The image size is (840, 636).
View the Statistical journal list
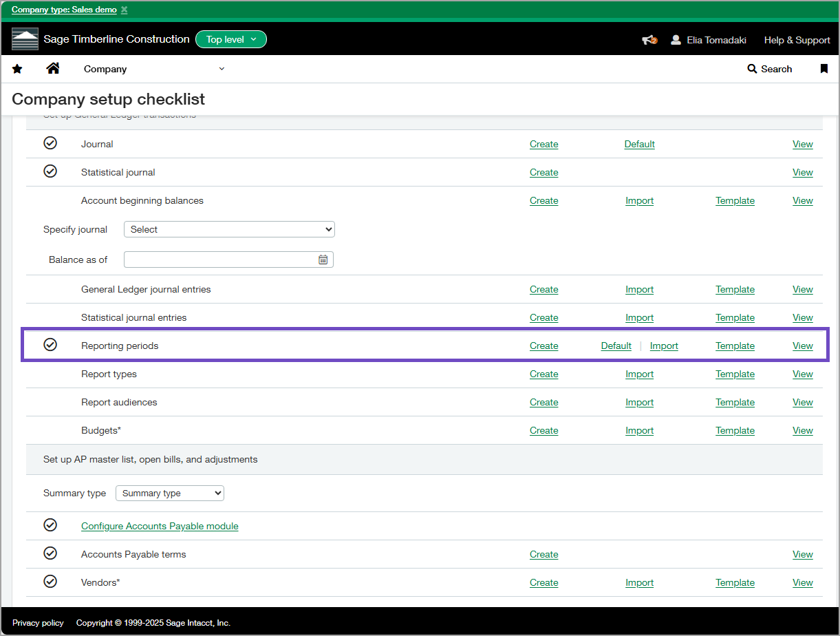click(803, 172)
